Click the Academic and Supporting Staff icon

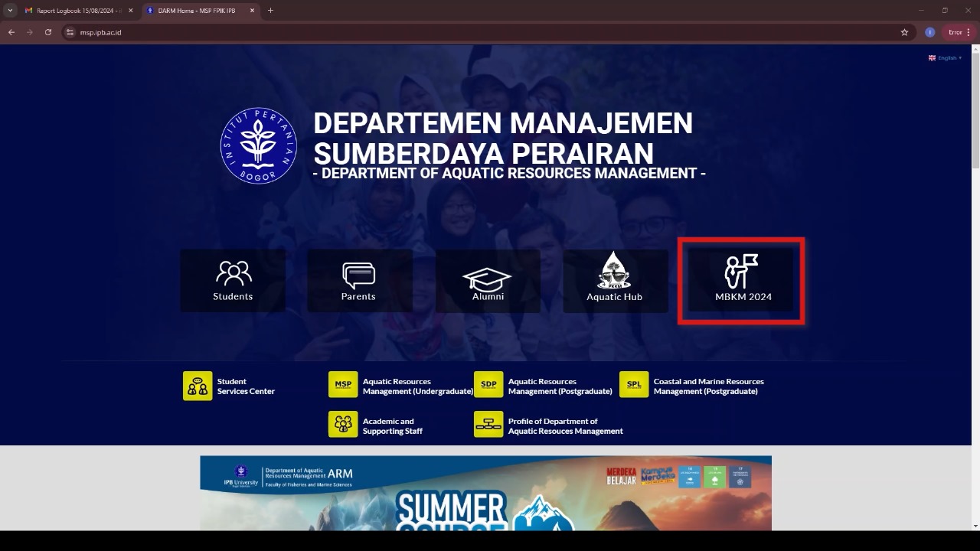[x=343, y=424]
